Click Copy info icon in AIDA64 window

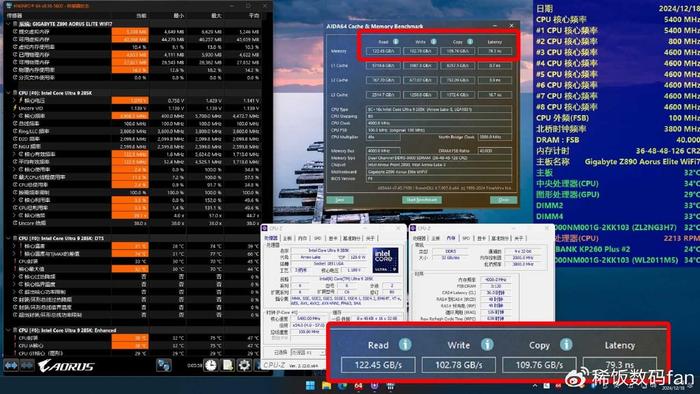(x=470, y=41)
